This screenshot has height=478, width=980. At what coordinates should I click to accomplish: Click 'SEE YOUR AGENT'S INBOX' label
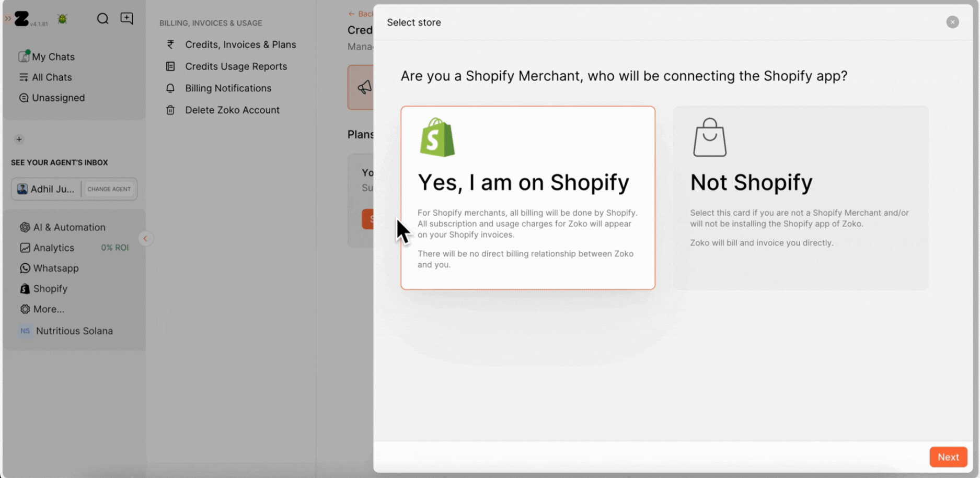tap(60, 162)
